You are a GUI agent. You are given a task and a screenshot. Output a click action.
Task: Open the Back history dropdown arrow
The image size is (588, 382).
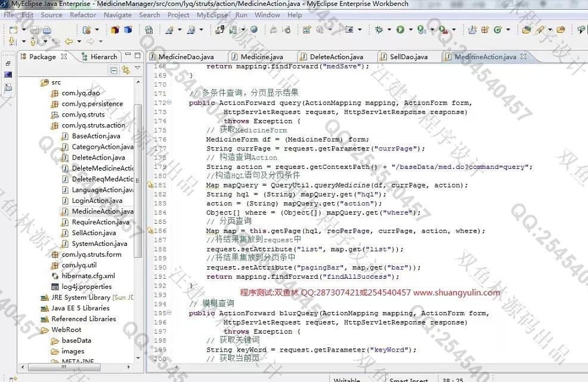click(79, 41)
